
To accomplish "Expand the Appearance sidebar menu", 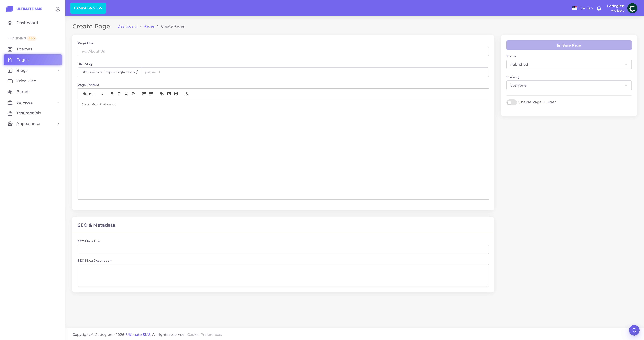I will 33,124.
